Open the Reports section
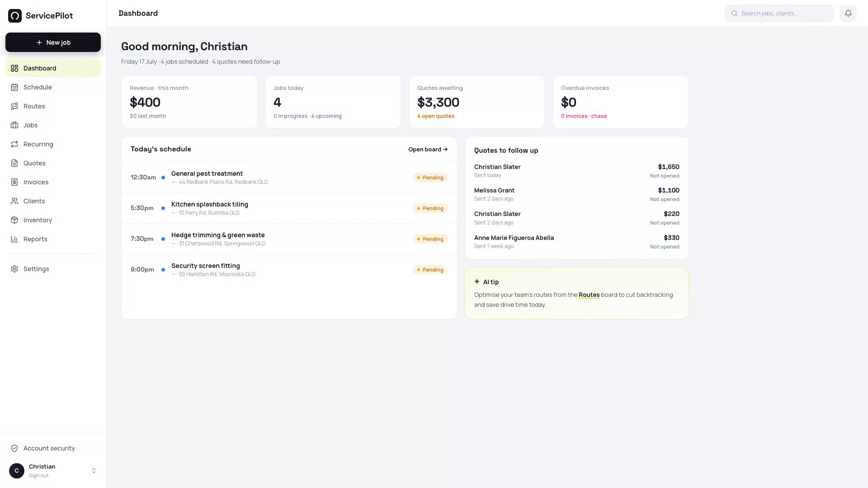 point(53,239)
